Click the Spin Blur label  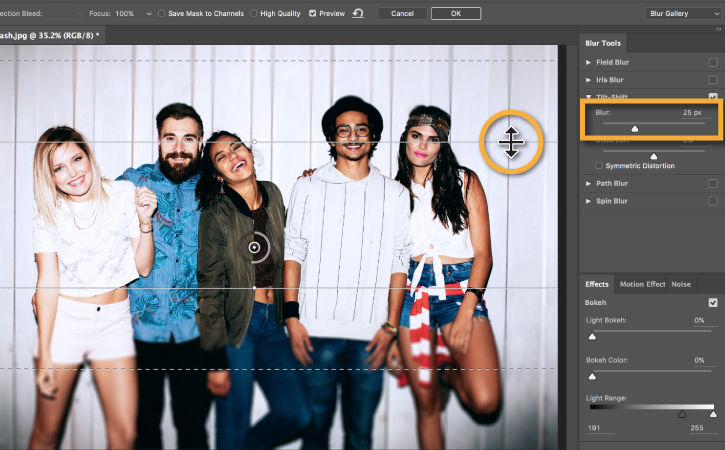(x=612, y=201)
